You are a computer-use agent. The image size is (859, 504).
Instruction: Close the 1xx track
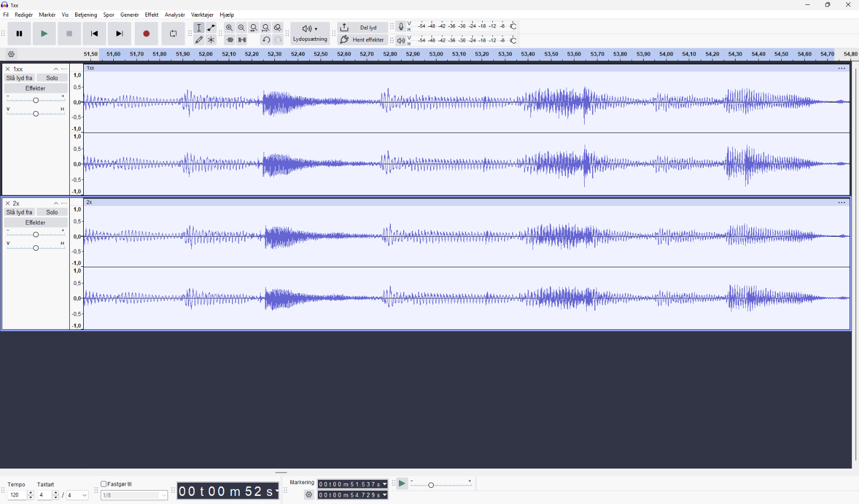point(8,69)
